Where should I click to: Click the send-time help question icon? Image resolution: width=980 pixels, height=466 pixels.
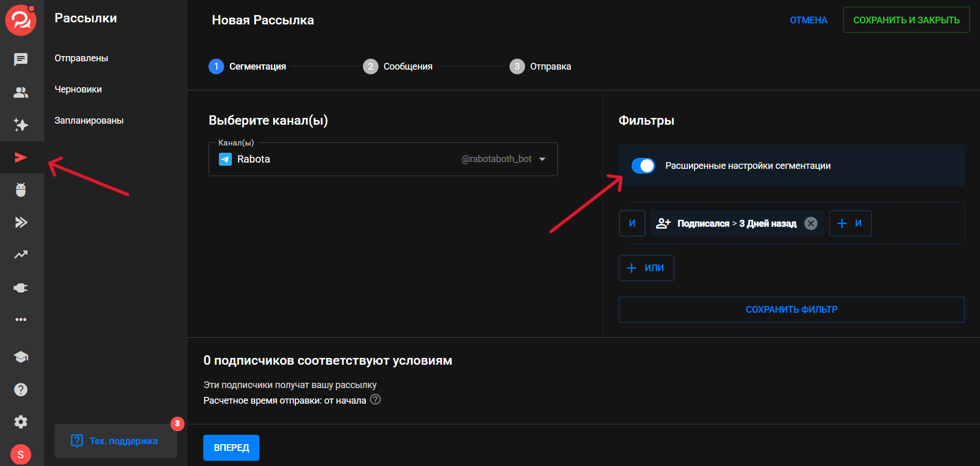click(x=375, y=400)
